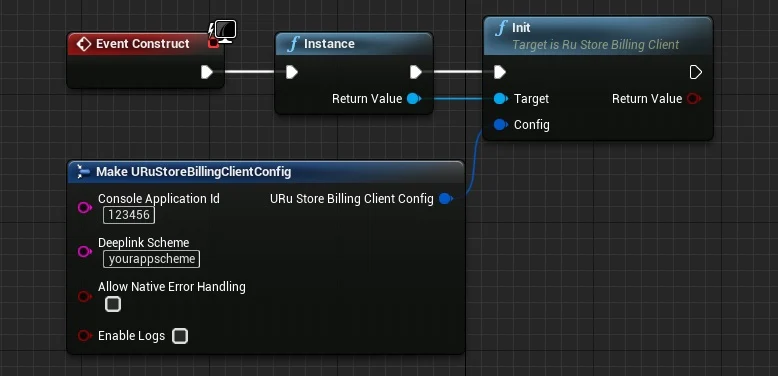Click the 'Enable Logs' label
The width and height of the screenshot is (778, 376).
click(131, 336)
